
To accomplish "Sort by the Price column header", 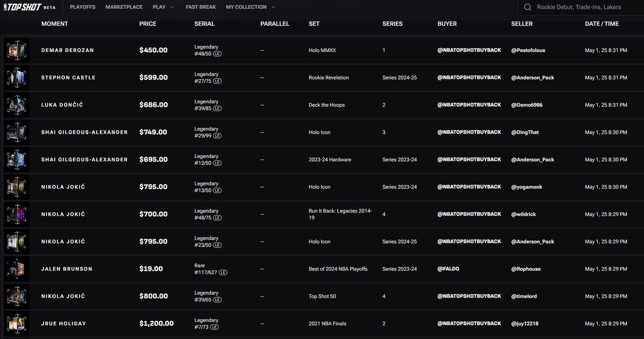I will [x=148, y=24].
